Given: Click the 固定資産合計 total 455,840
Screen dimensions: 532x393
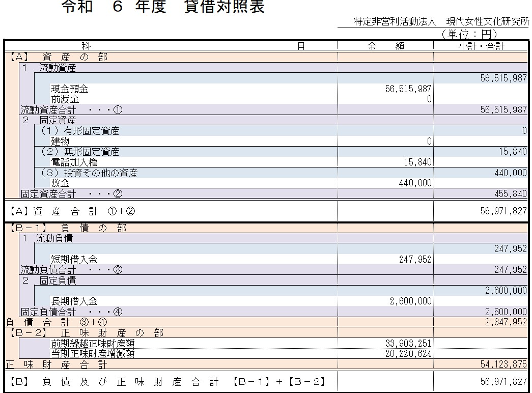Looking at the screenshot, I should tap(511, 194).
